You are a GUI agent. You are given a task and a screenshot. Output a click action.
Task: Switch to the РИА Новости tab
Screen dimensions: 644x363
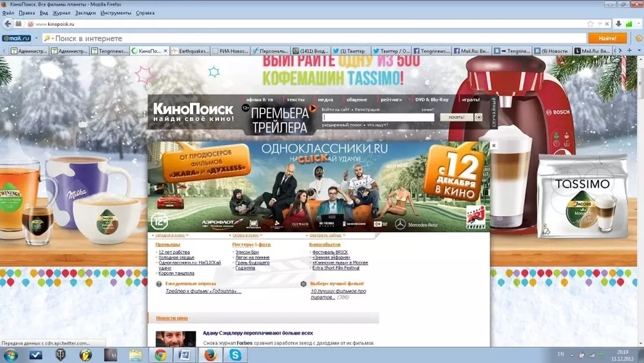[x=231, y=50]
